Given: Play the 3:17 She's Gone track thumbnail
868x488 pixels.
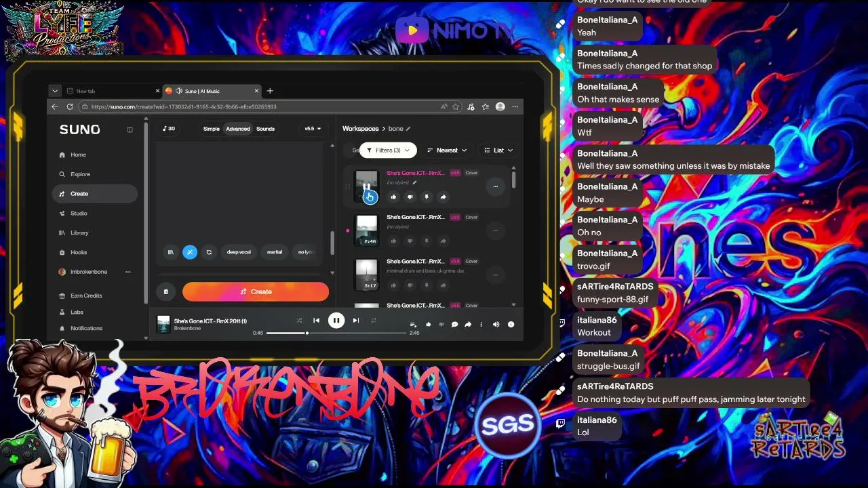Looking at the screenshot, I should pyautogui.click(x=367, y=274).
